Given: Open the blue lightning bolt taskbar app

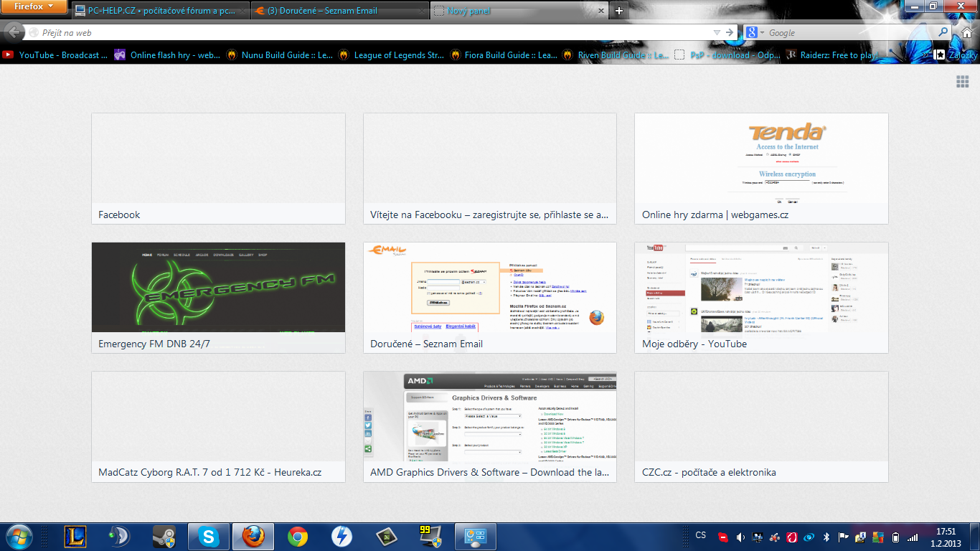Looking at the screenshot, I should point(342,537).
